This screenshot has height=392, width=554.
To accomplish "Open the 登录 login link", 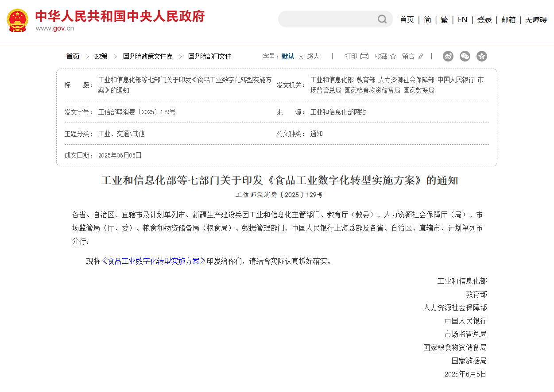I will (484, 19).
